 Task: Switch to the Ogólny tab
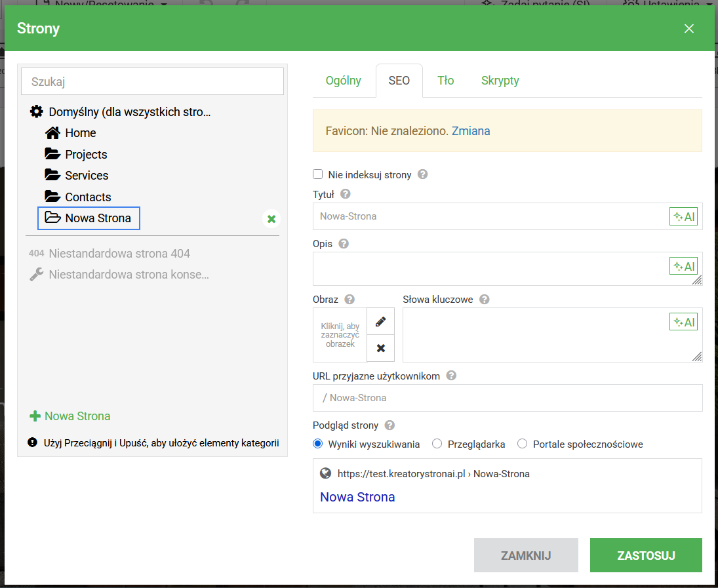click(344, 81)
